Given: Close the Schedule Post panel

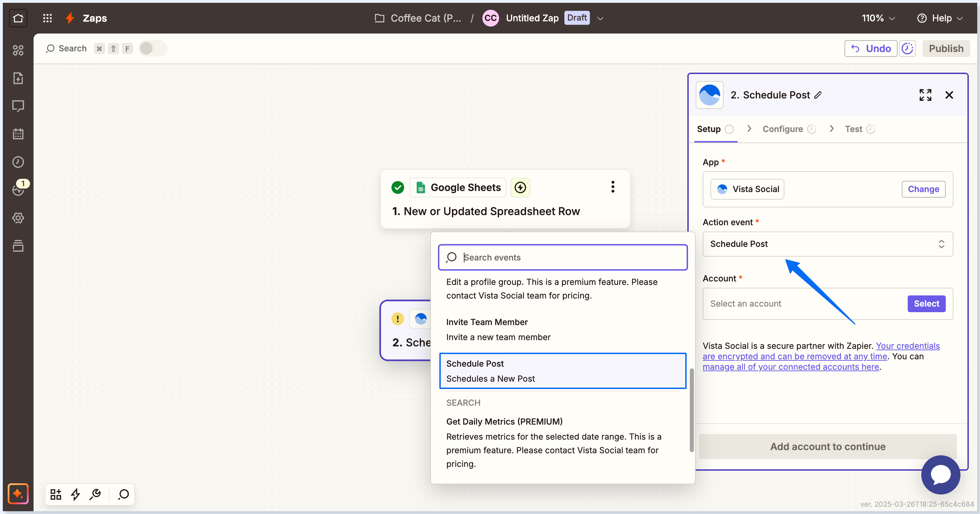Looking at the screenshot, I should [x=949, y=95].
